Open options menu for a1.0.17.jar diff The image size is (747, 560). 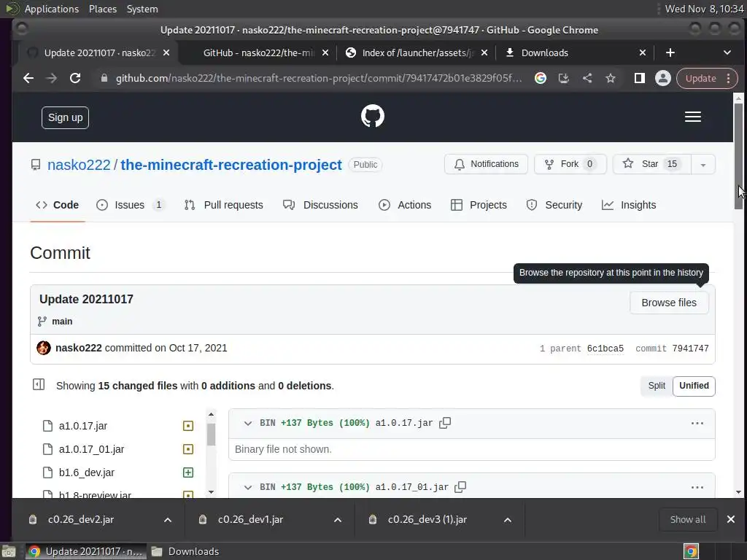coord(697,424)
